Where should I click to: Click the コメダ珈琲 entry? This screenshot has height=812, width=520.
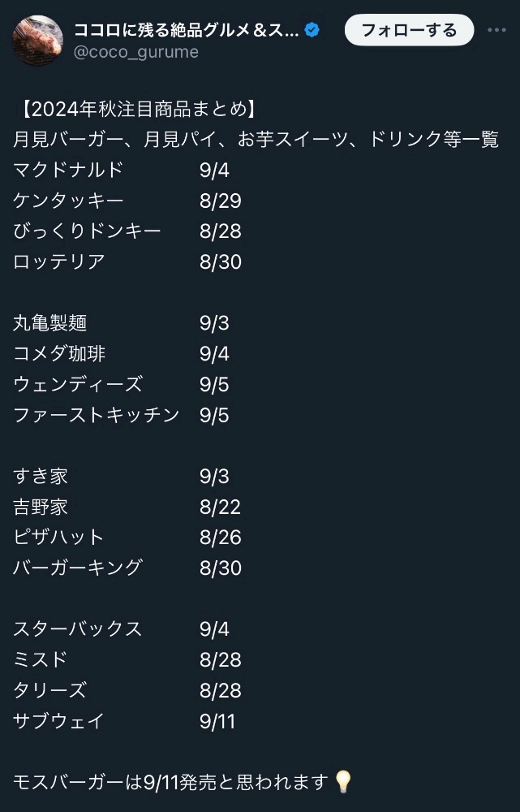click(59, 353)
